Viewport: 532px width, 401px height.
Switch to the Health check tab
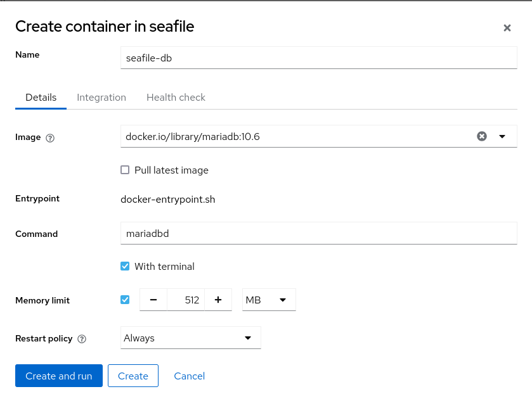[x=176, y=98]
